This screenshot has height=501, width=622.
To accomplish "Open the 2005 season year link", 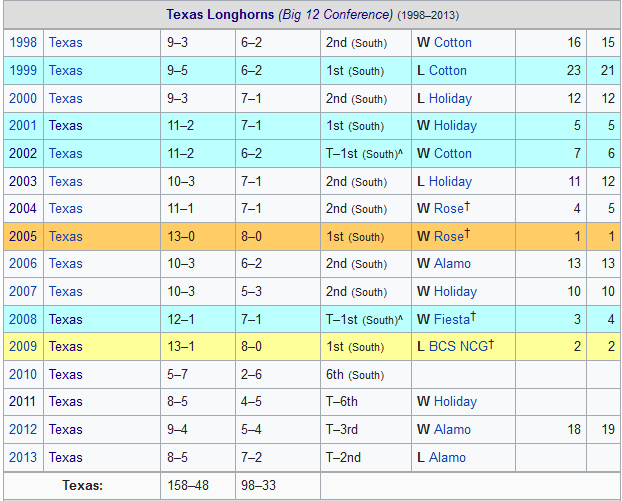I will click(x=24, y=236).
